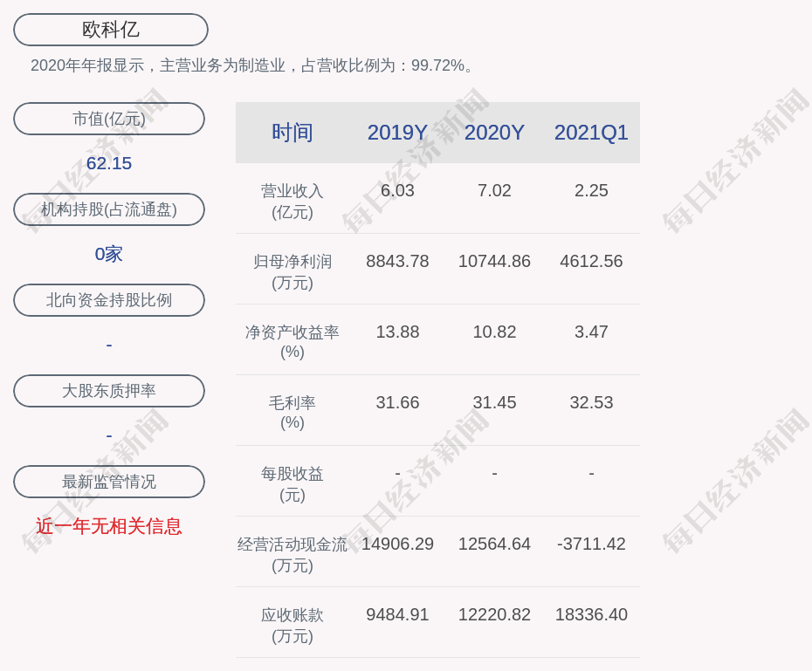Click the 2020年年报显示 summary sentence
The image size is (812, 671).
pyautogui.click(x=252, y=65)
